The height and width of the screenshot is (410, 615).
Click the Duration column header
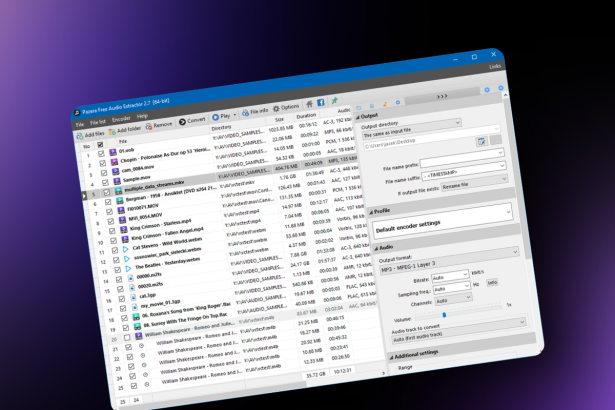click(x=306, y=116)
